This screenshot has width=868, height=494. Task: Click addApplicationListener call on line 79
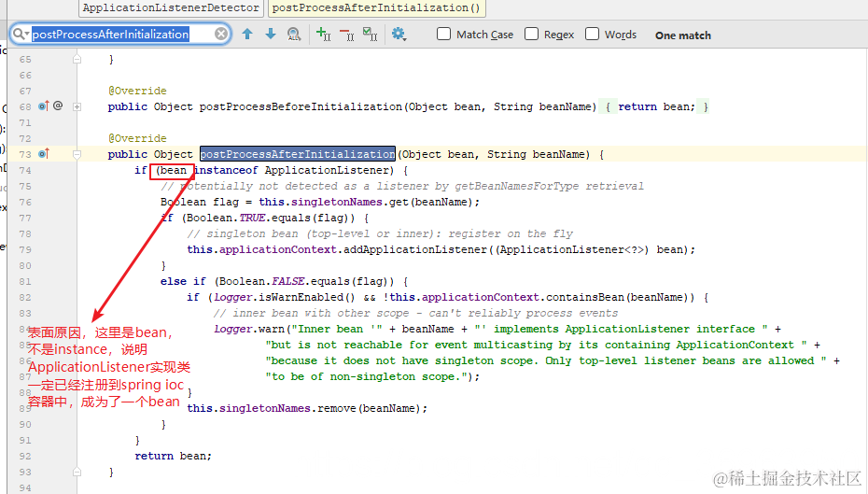[415, 249]
